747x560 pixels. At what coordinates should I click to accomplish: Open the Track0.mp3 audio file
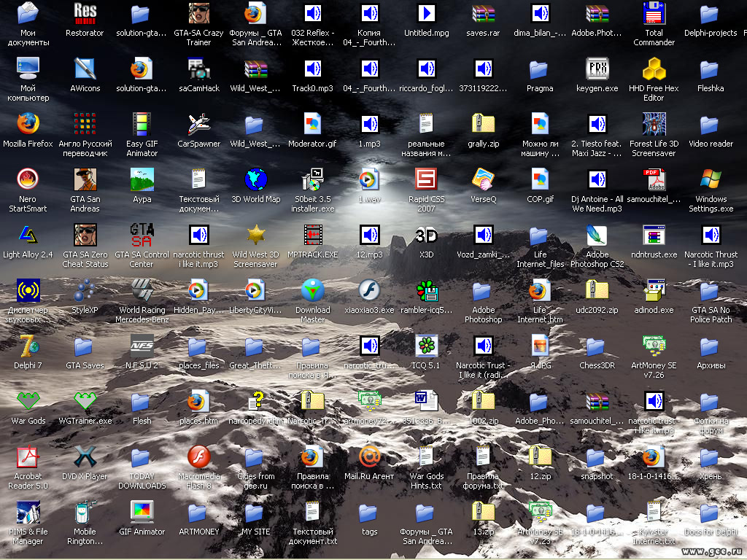pyautogui.click(x=312, y=69)
